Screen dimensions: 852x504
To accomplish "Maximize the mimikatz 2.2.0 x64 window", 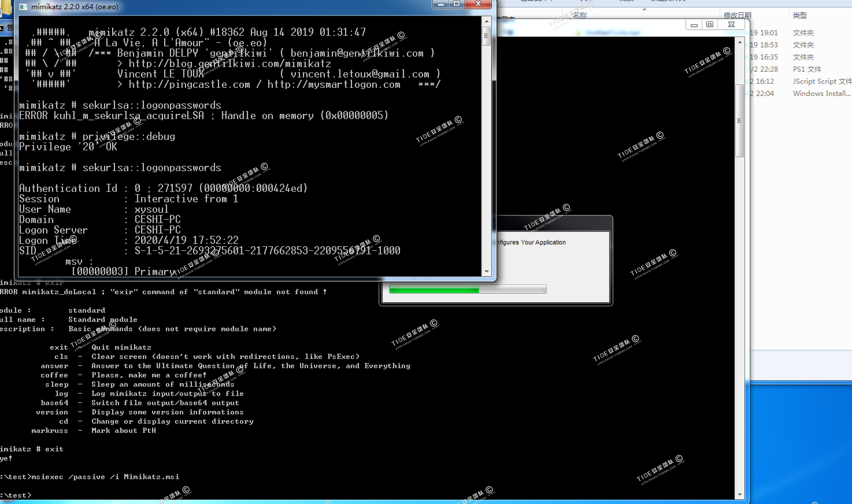I will click(457, 4).
